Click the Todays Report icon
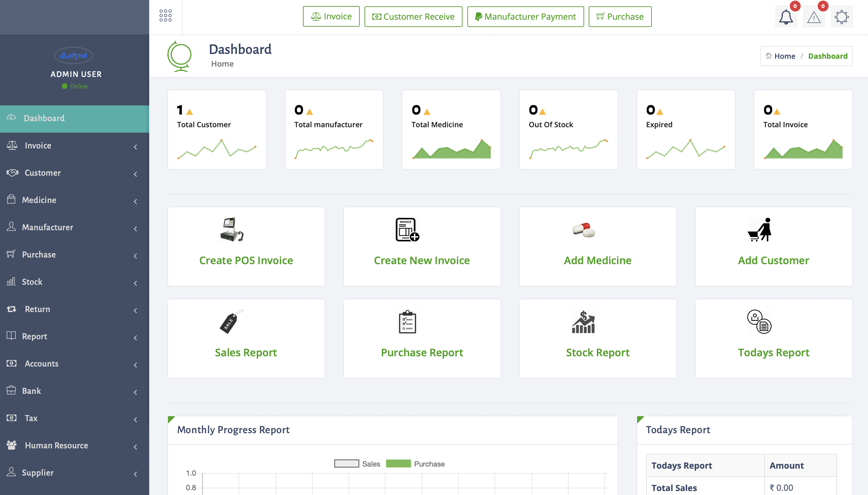Screen dimensions: 868x495 (x=759, y=322)
